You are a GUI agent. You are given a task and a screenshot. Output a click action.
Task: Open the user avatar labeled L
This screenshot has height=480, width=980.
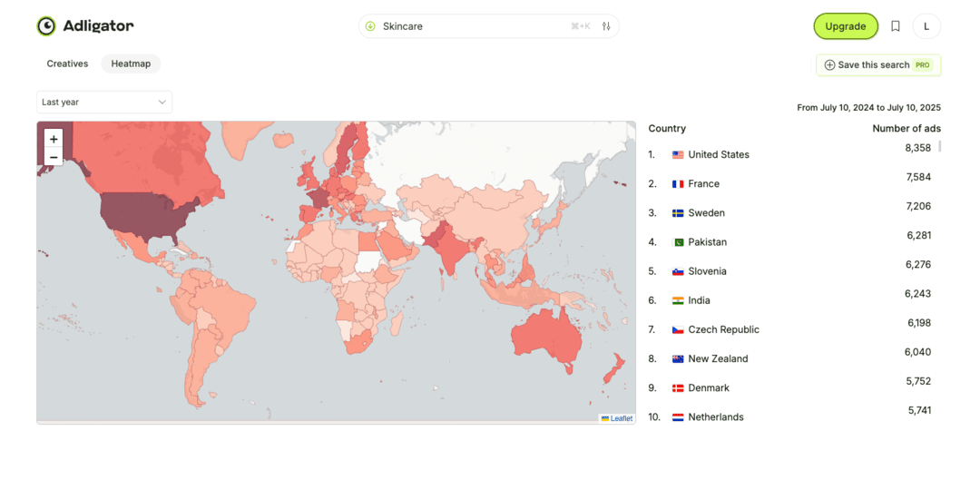coord(926,26)
